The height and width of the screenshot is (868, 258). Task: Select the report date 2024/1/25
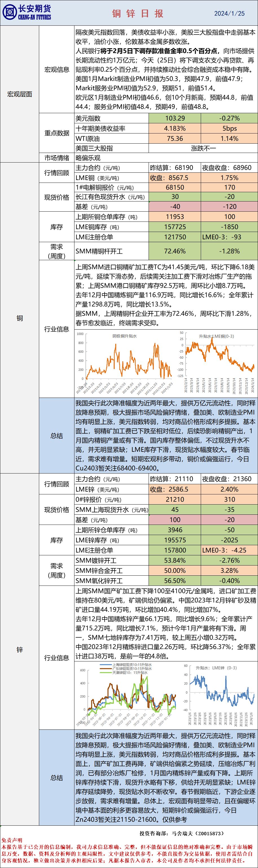229,14
